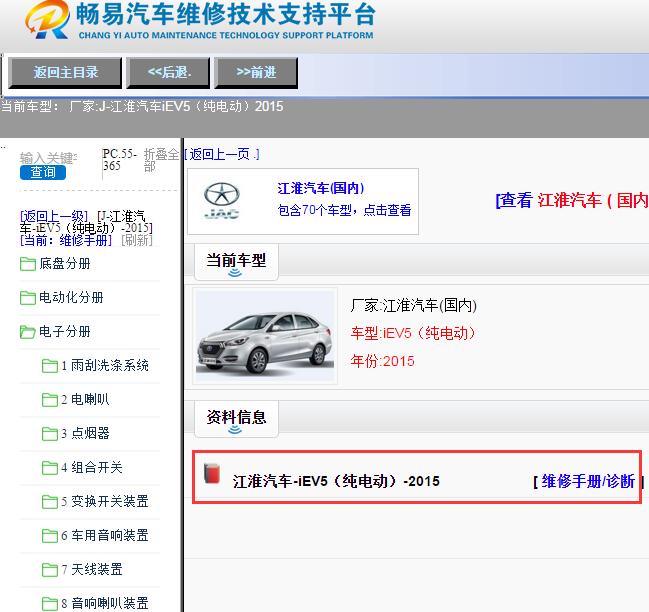649x612 pixels.
Task: Click the 查看 江淮汽车 (国内 link at right
Action: click(572, 201)
